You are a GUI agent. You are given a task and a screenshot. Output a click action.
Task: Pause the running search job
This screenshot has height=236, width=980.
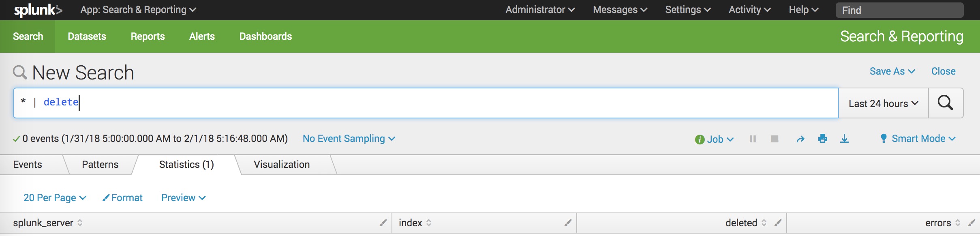pyautogui.click(x=753, y=139)
